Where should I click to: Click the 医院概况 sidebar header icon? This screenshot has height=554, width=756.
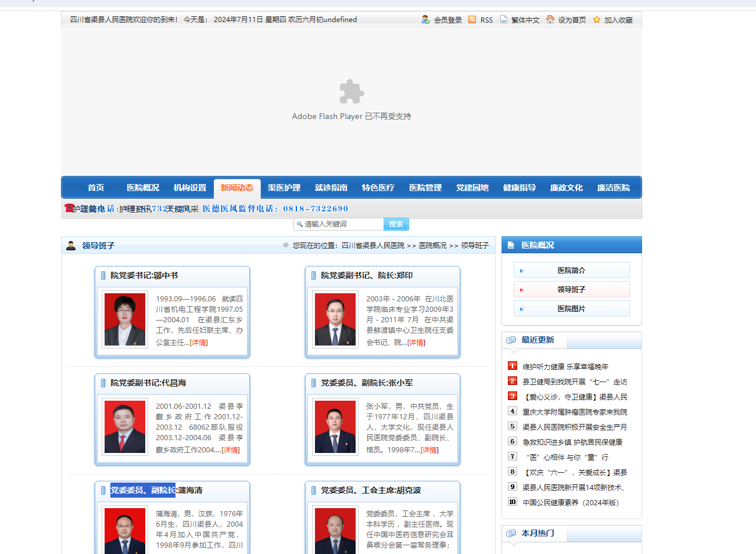(511, 245)
